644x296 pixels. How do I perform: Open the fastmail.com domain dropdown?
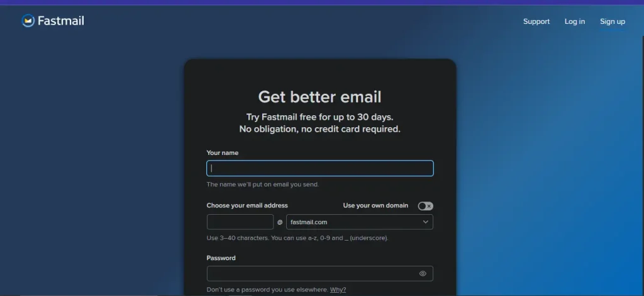coord(359,222)
